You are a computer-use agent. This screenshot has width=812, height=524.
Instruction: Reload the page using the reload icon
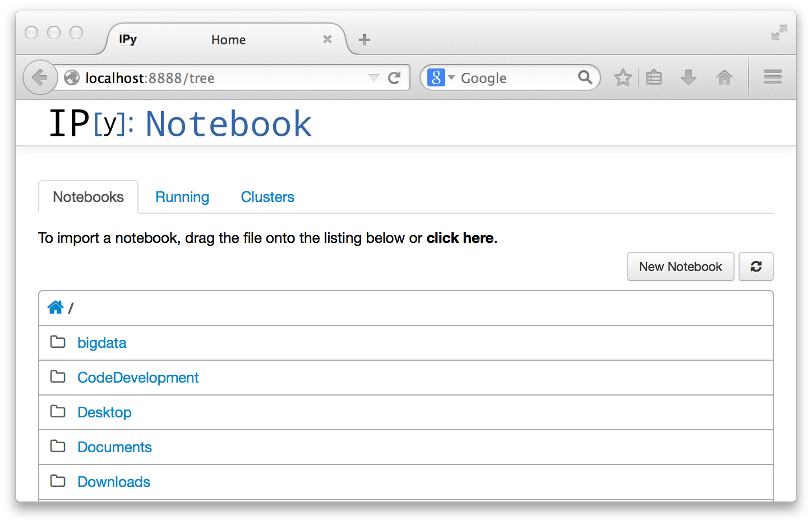pos(394,78)
